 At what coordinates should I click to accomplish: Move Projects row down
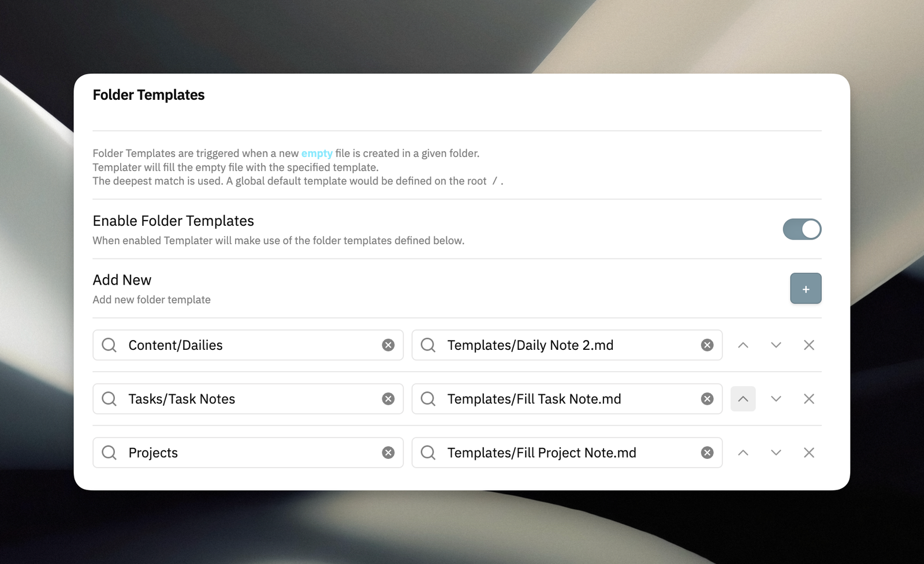coord(776,453)
